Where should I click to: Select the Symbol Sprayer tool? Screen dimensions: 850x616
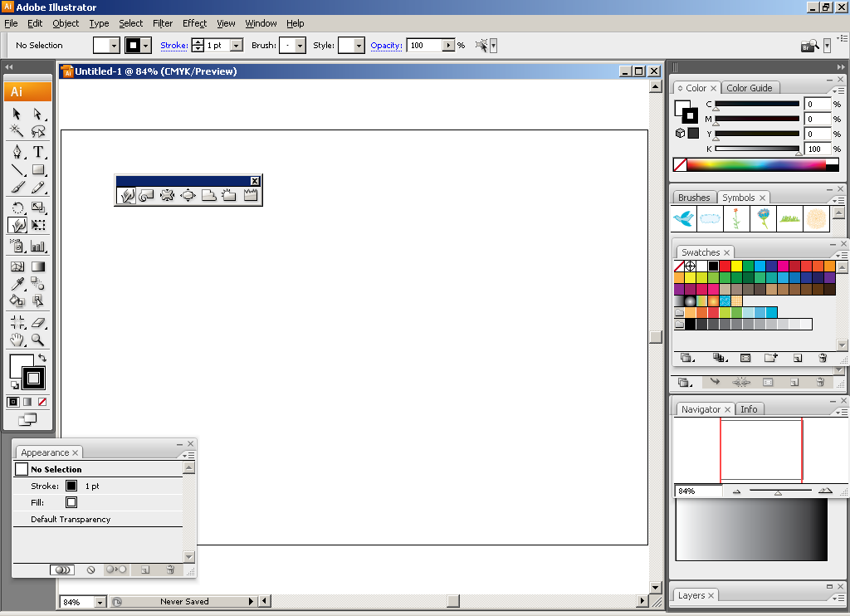pyautogui.click(x=17, y=247)
